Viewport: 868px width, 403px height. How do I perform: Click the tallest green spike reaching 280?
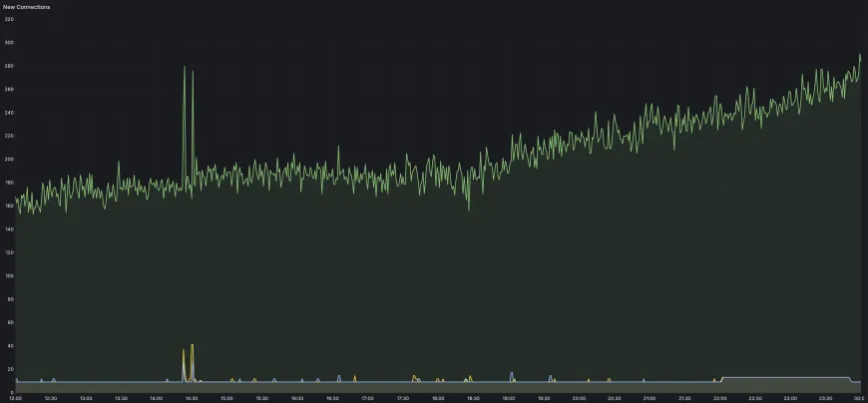point(185,68)
